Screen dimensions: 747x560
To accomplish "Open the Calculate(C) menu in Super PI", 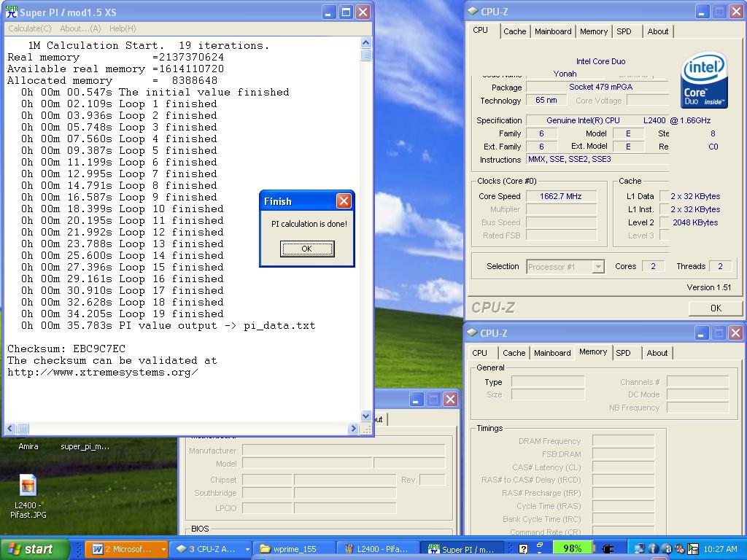I will (x=29, y=28).
